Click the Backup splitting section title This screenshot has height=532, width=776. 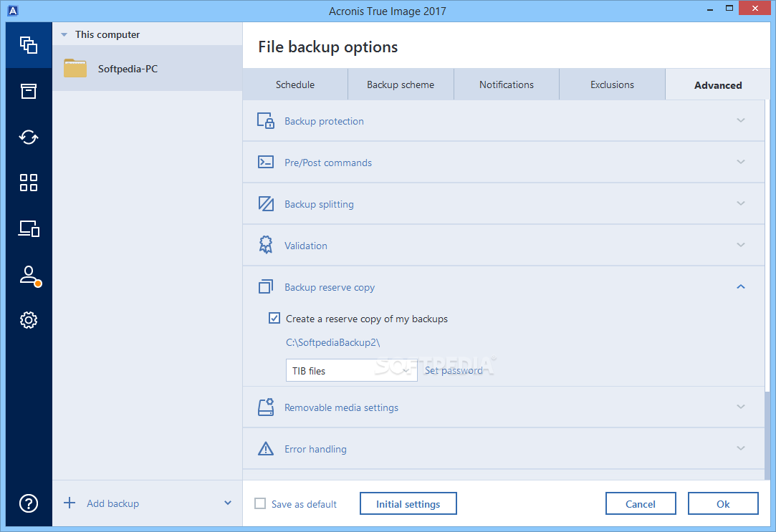[319, 204]
